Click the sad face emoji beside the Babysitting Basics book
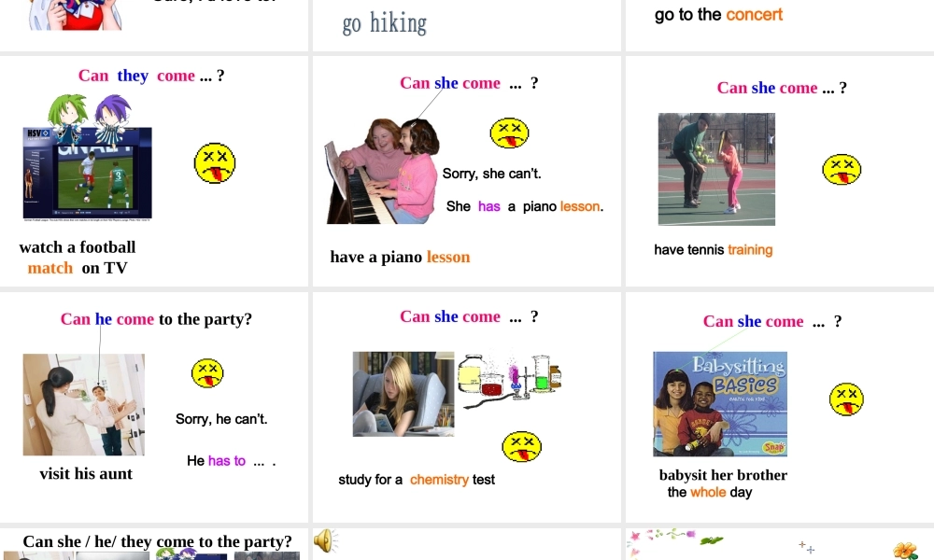Viewport: 934px width, 560px height. click(x=846, y=399)
